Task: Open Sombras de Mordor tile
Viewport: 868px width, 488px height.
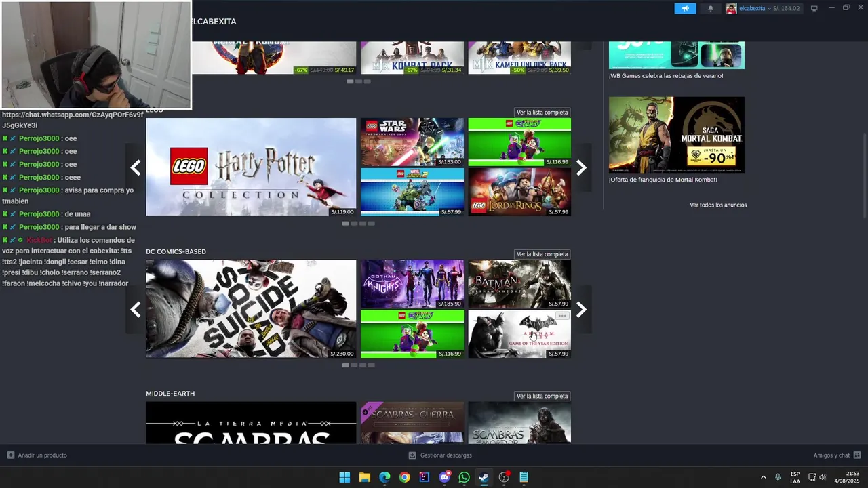Action: coord(519,423)
